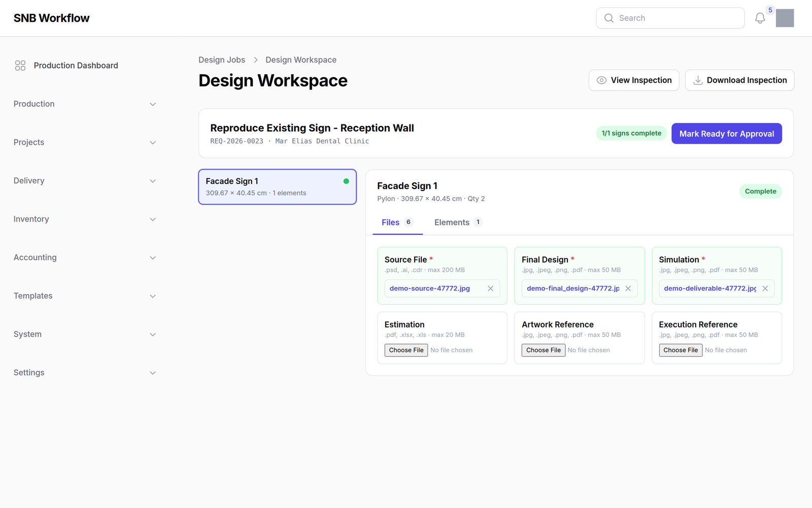
Task: Choose a file for Estimation
Action: coord(406,350)
